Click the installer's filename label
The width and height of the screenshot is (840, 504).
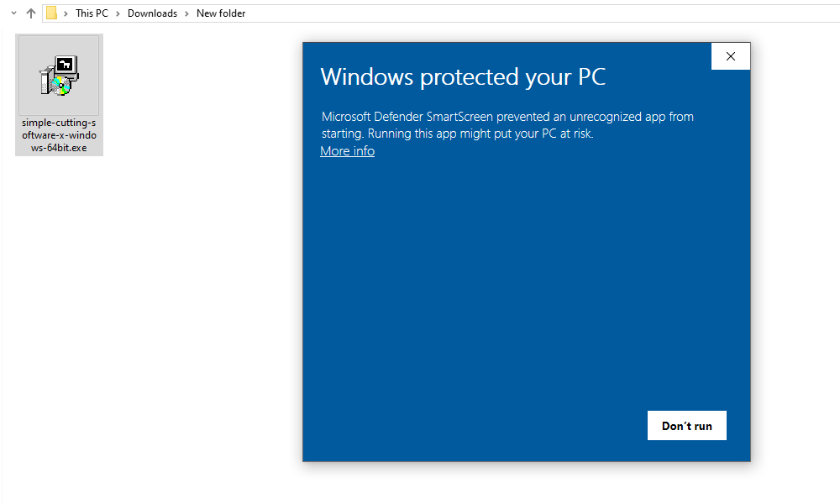point(59,134)
